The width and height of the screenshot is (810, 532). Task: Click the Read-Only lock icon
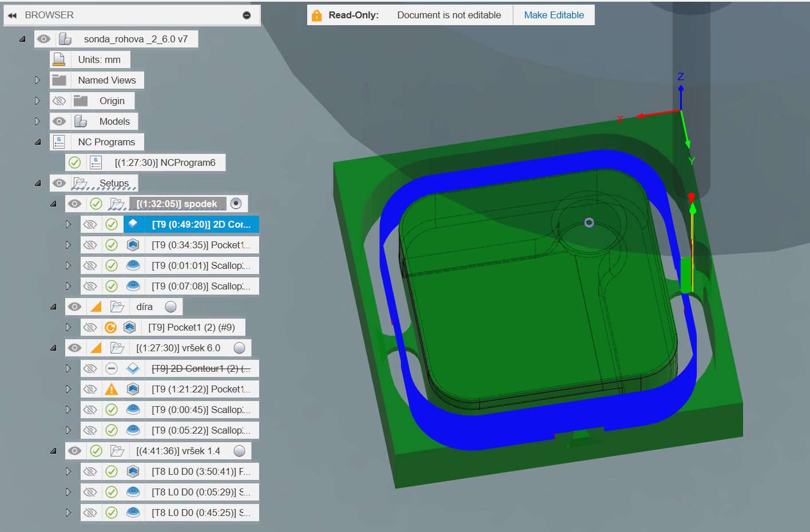click(x=316, y=15)
